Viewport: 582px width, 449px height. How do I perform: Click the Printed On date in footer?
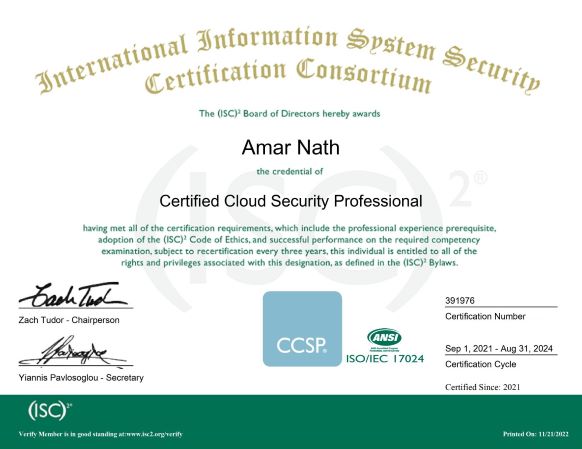point(536,434)
